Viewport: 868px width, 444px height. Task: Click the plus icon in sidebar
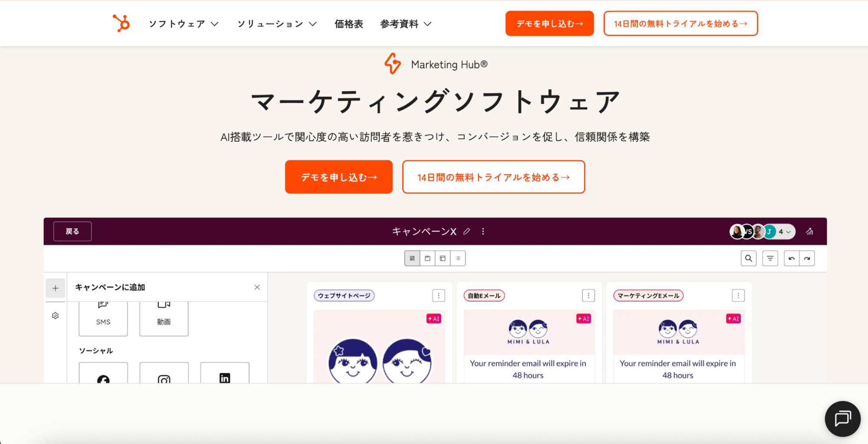55,288
